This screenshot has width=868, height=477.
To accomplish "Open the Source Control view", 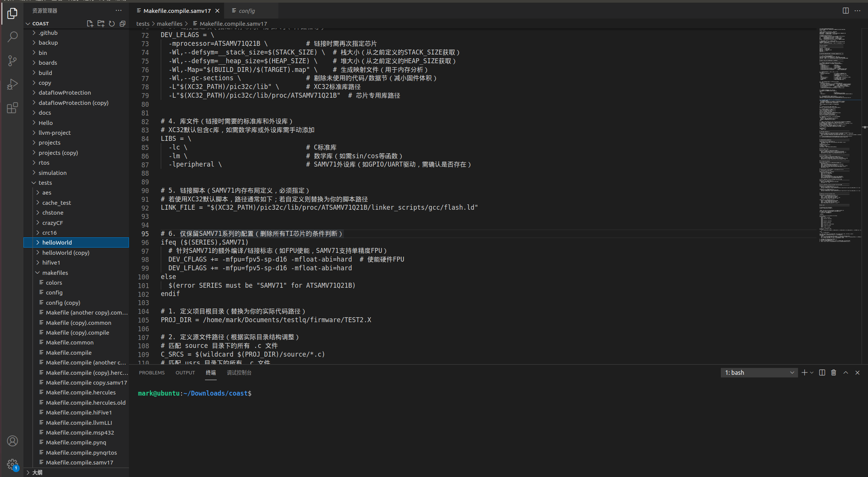I will [12, 61].
